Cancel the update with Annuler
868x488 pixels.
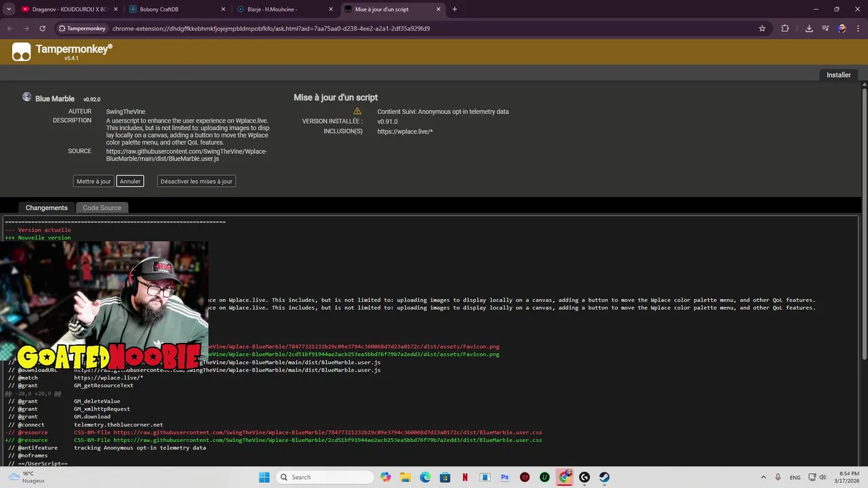pos(130,181)
